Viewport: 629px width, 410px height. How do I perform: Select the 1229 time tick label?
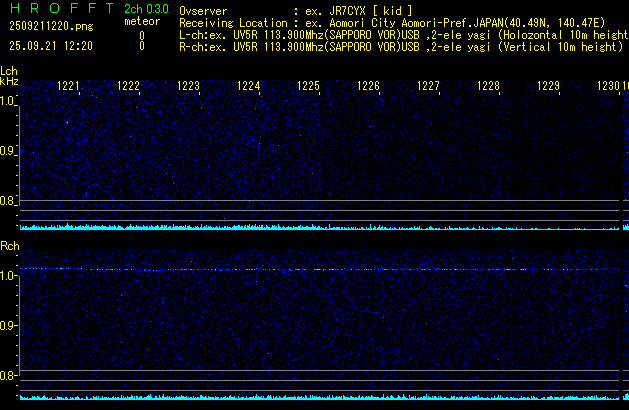(x=549, y=87)
